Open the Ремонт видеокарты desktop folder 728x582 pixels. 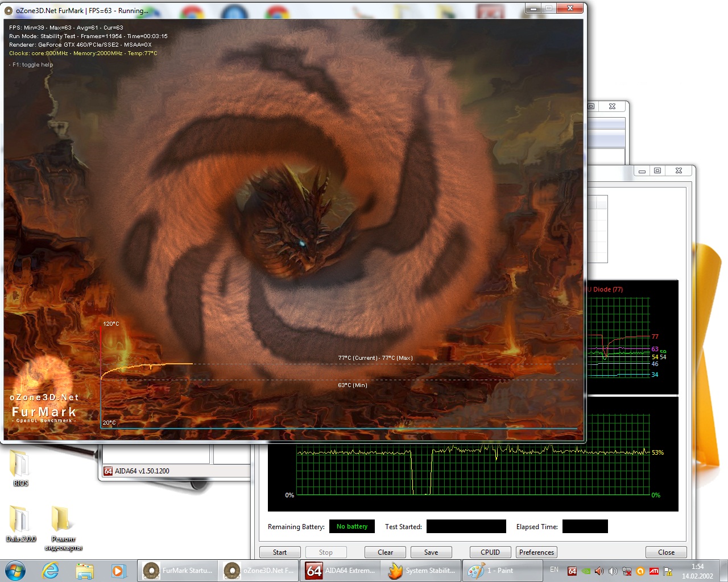point(63,527)
